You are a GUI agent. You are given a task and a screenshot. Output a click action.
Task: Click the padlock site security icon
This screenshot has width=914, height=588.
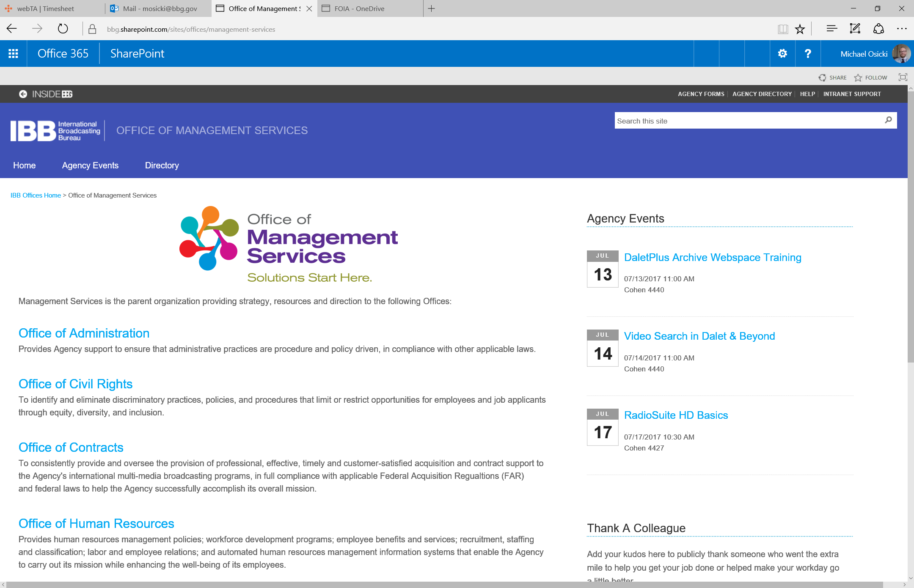coord(92,29)
